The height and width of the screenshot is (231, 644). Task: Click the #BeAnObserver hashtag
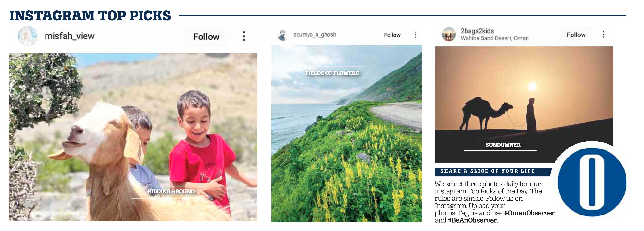[x=473, y=220]
